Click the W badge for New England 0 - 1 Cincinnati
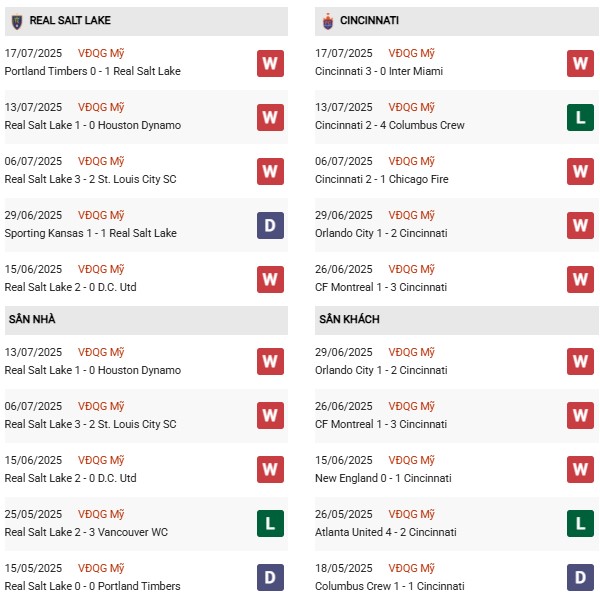600x598 pixels. pyautogui.click(x=581, y=470)
